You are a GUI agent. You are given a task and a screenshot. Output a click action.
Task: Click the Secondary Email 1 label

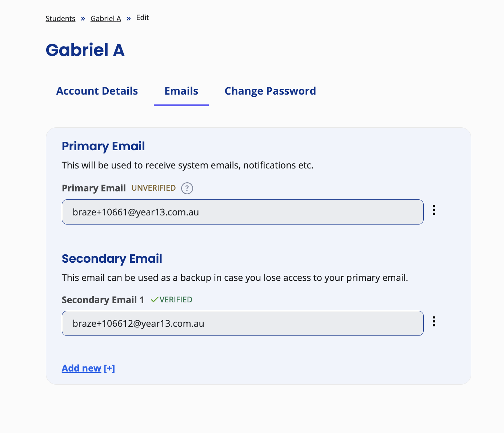pyautogui.click(x=103, y=299)
